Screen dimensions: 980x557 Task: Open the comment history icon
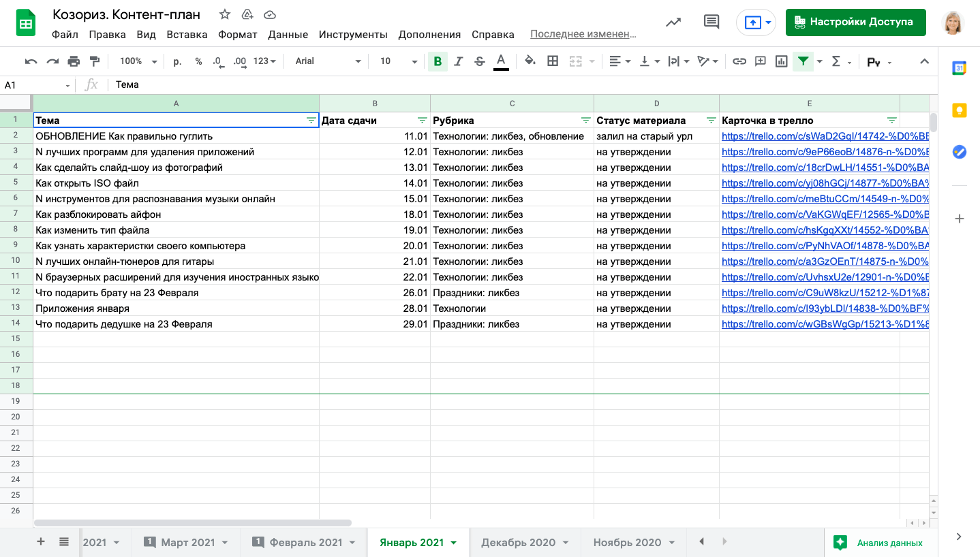(x=711, y=22)
